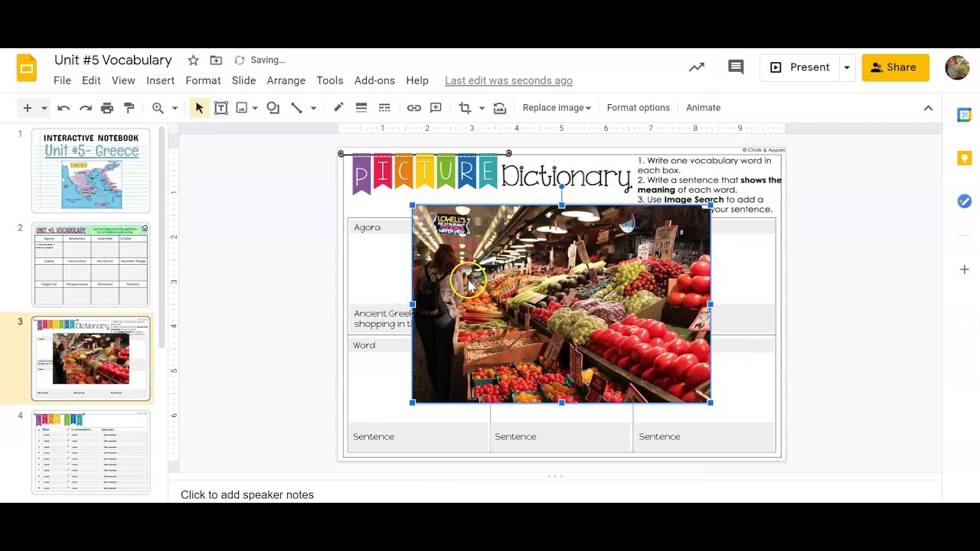Choose the select cursor tool
980x551 pixels.
click(199, 108)
